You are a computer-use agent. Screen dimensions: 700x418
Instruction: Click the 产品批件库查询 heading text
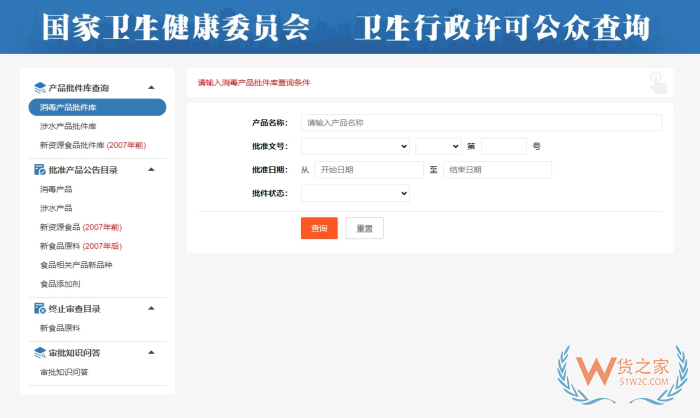coord(79,88)
